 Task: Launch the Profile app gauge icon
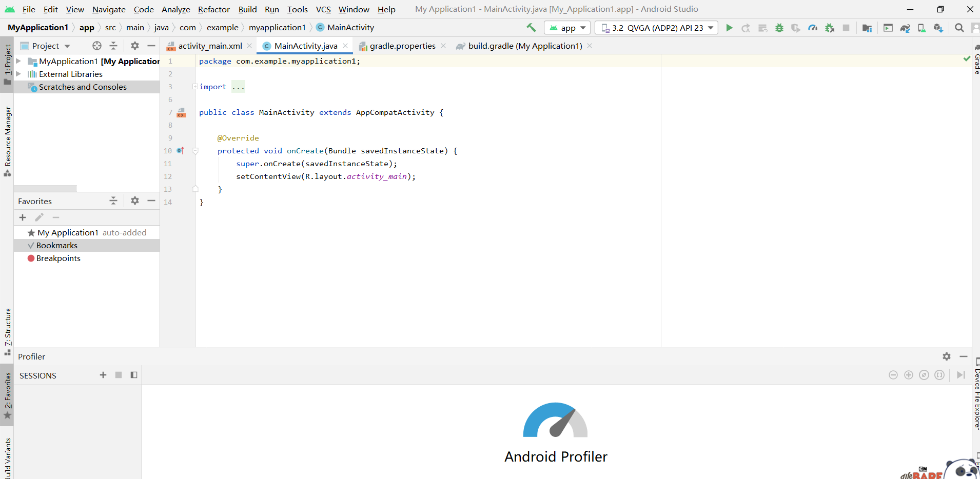click(813, 28)
